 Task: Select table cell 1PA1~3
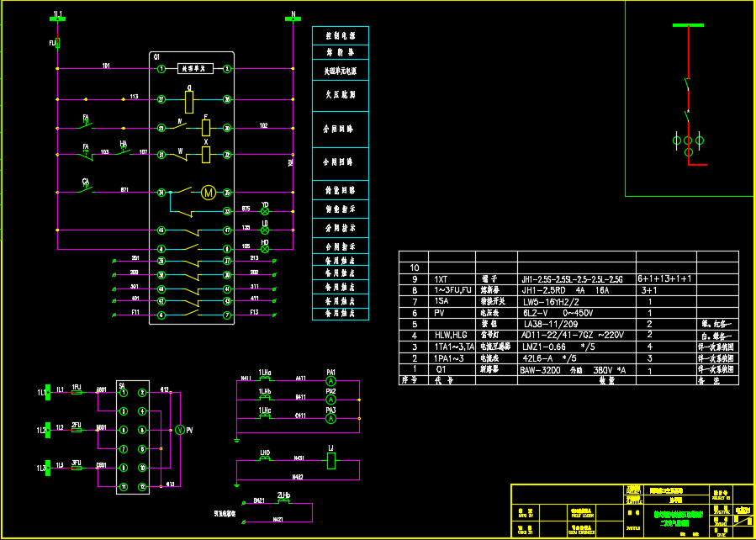click(x=452, y=358)
